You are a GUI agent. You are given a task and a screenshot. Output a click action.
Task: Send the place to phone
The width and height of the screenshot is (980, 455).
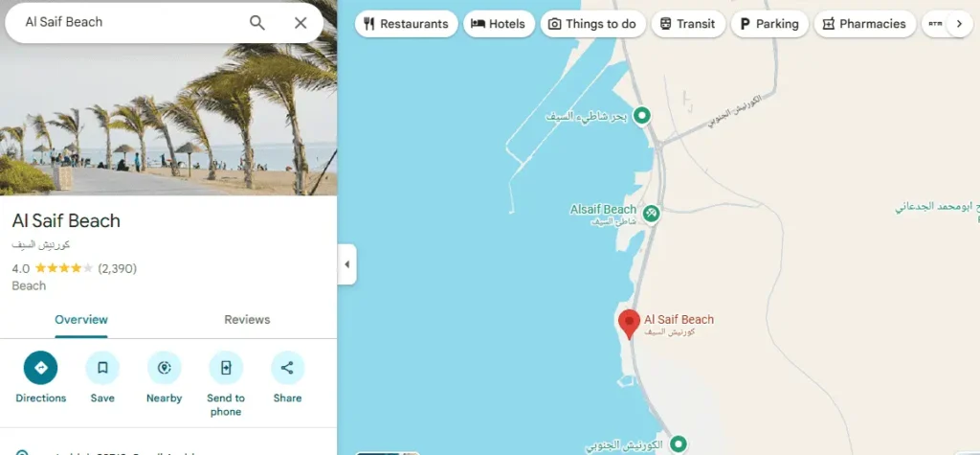[x=226, y=368]
